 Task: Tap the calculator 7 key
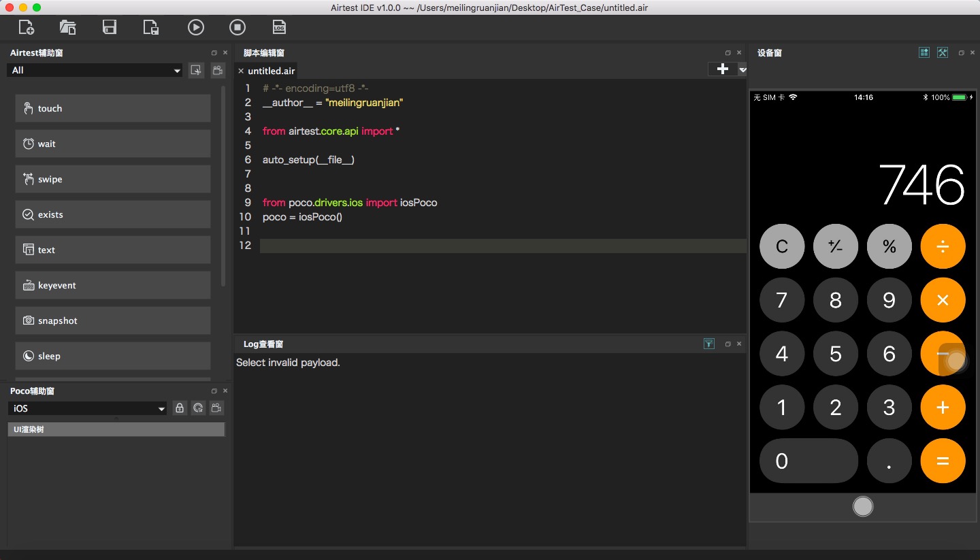pos(782,300)
